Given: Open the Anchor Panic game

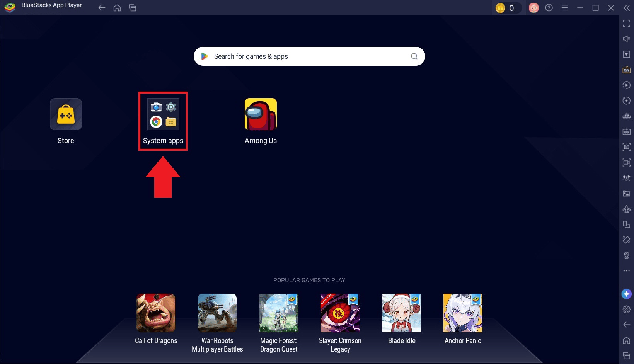Looking at the screenshot, I should click(463, 313).
